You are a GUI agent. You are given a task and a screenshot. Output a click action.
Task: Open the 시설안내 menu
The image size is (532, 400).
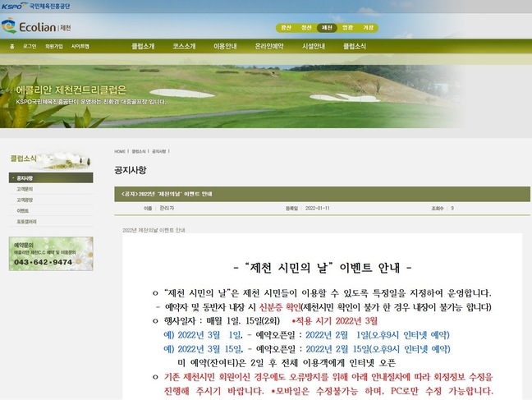(x=314, y=46)
